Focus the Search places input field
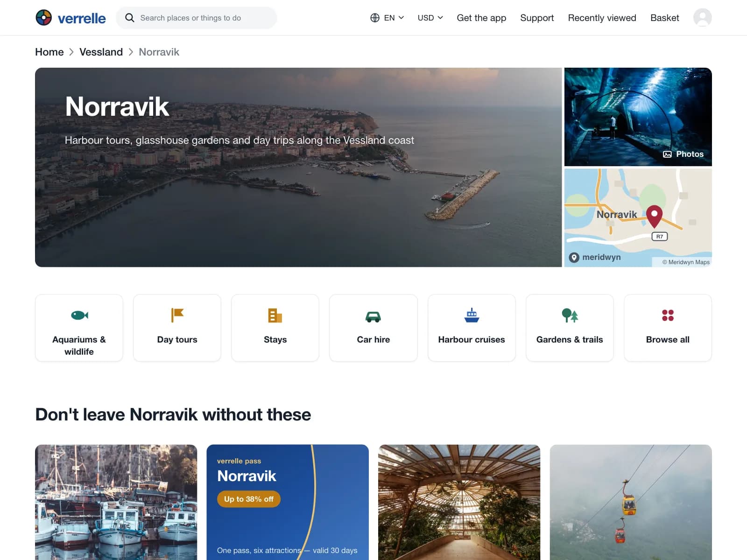Screen dimensions: 747x560 (196, 18)
